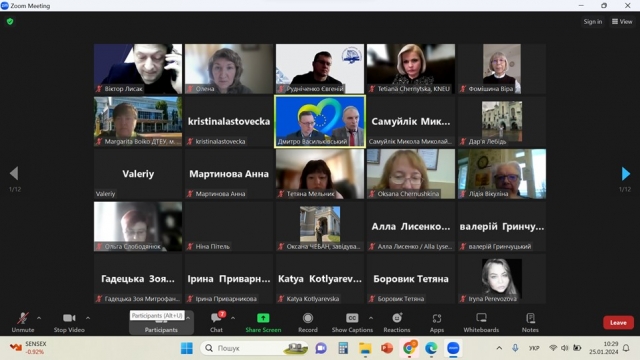The image size is (640, 360).
Task: Select the Ольга Слободянюк video tile
Action: [x=138, y=227]
